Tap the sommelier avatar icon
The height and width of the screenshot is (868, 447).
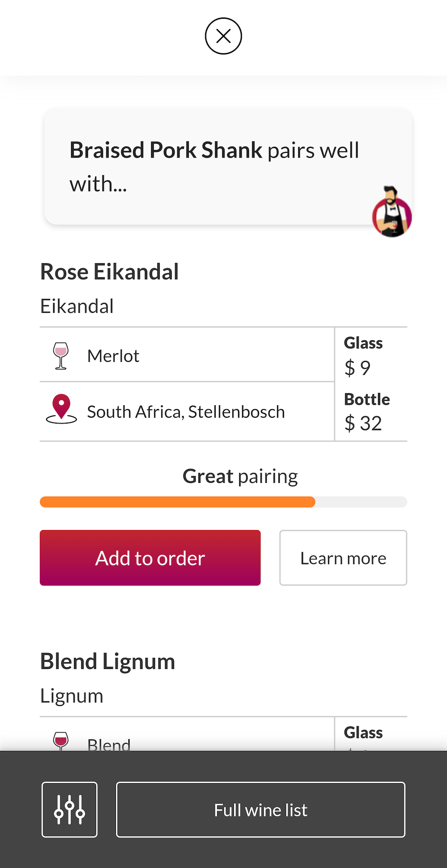pos(392,213)
